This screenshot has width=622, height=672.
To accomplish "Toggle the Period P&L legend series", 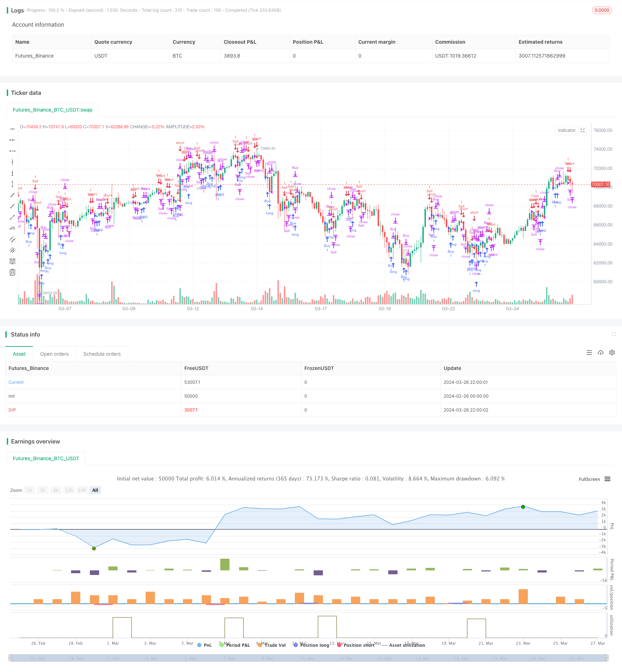I will (x=235, y=645).
